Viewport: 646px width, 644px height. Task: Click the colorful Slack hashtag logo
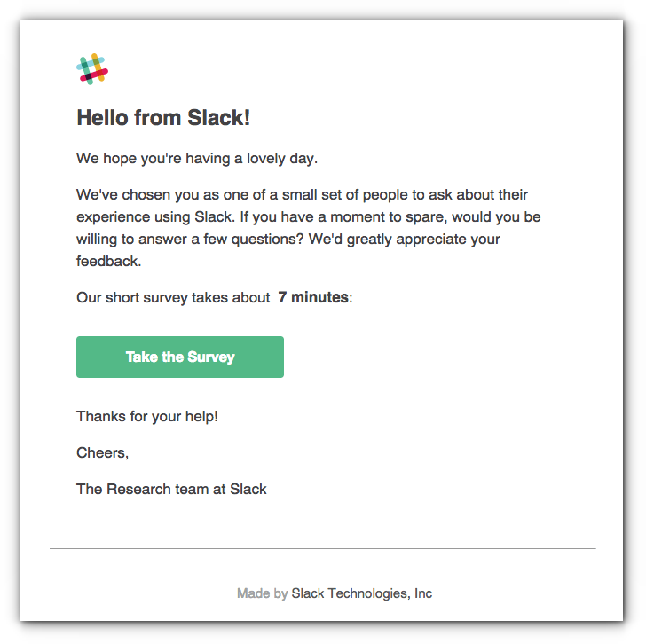[92, 69]
